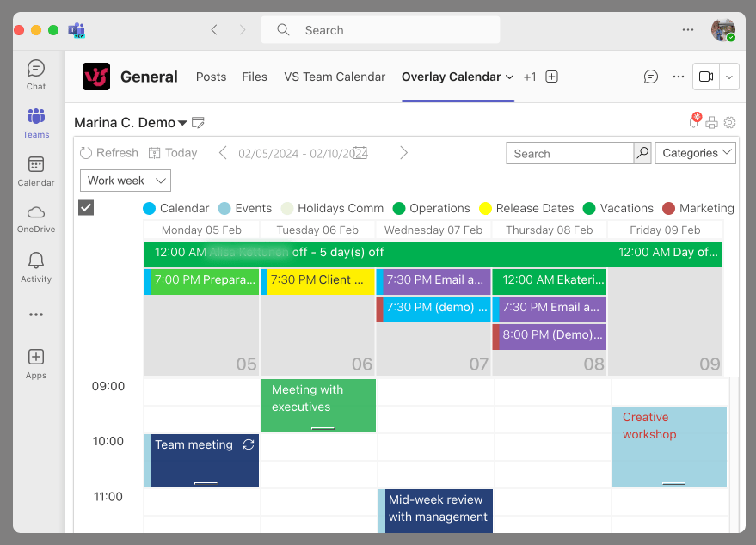Open the Meeting with executives event
This screenshot has width=756, height=545.
318,405
